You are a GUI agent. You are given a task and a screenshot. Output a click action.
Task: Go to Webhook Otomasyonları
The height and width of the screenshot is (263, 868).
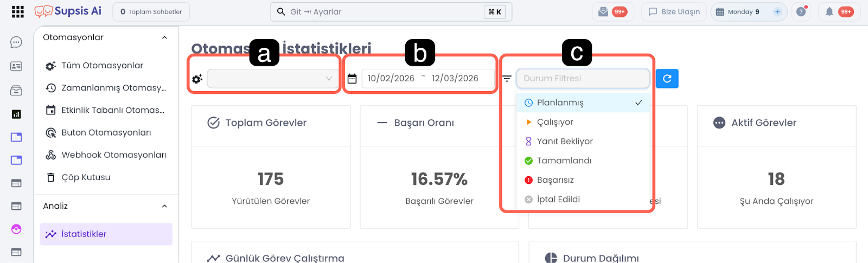(114, 155)
